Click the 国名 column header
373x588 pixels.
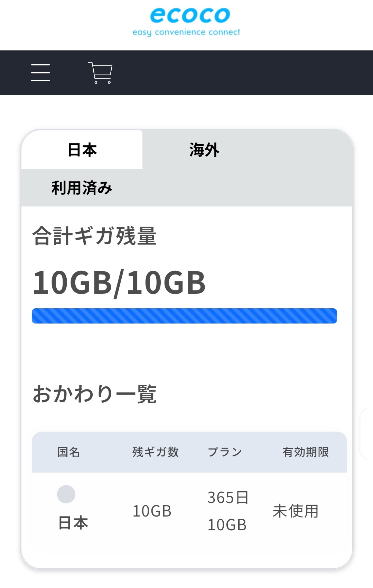[x=68, y=452]
